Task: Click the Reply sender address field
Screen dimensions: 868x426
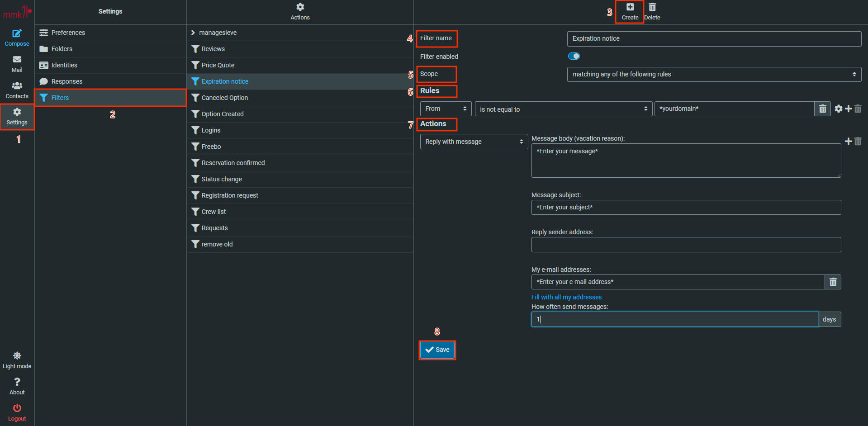Action: tap(686, 245)
